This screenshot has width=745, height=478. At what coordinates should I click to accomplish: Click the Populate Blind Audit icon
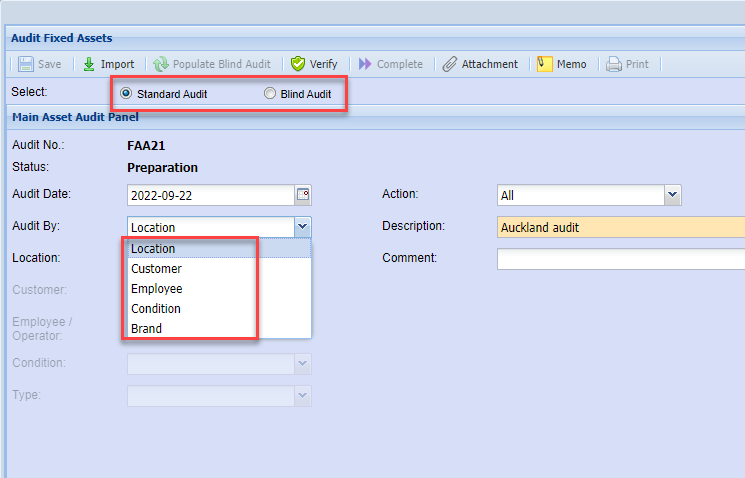160,64
